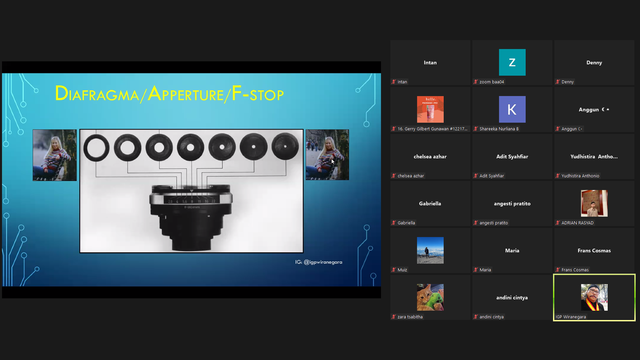Click Shareeka Nurliana's muted mic icon
Image resolution: width=640 pixels, height=360 pixels.
(x=476, y=129)
